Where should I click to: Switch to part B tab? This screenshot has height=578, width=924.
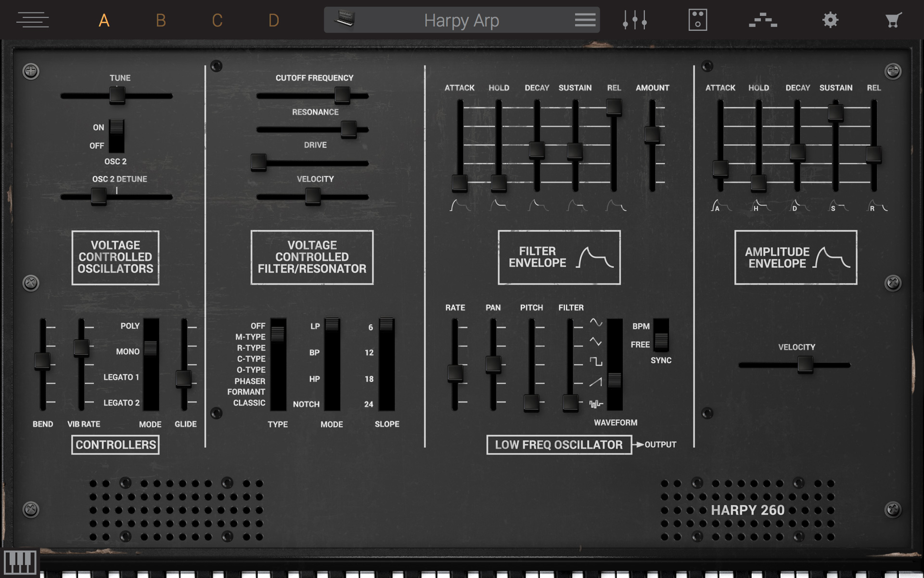point(161,20)
